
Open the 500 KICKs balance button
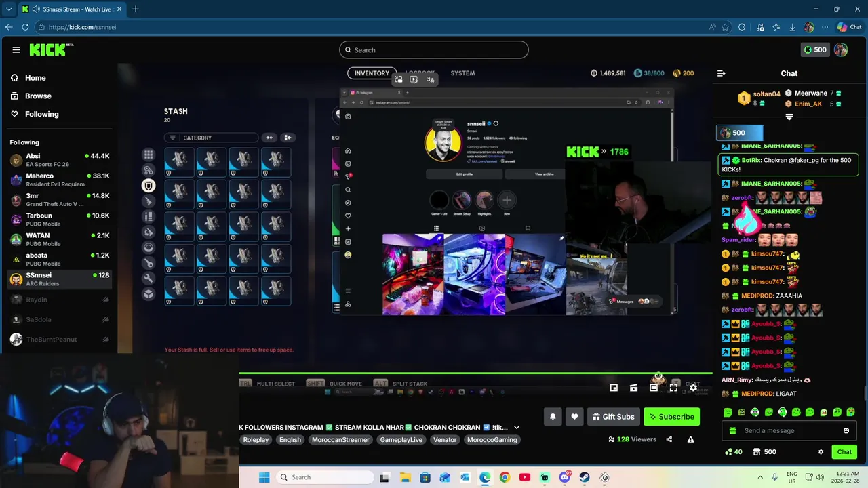pos(814,49)
